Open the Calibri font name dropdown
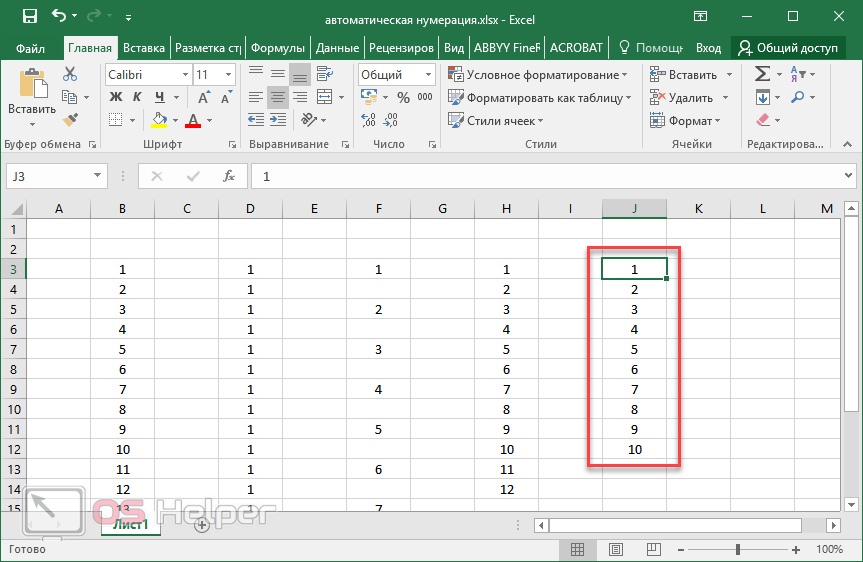Image resolution: width=863 pixels, height=562 pixels. (147, 75)
